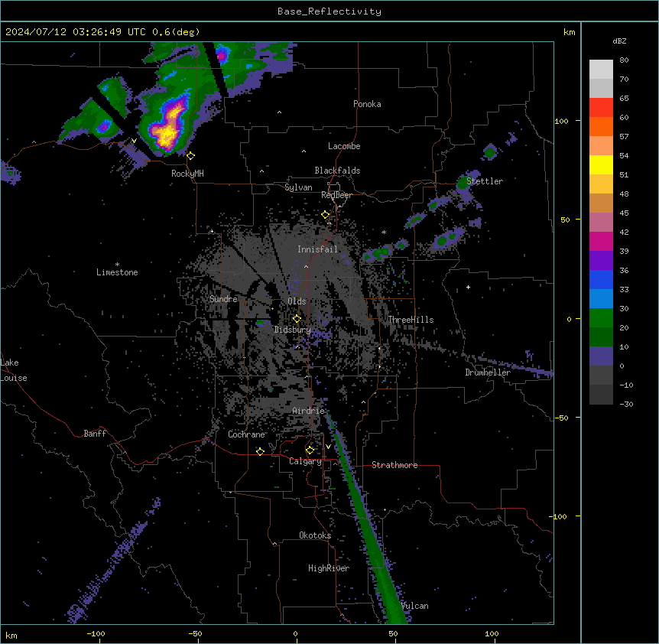The height and width of the screenshot is (644, 659).
Task: Click the magenta storm cell top center of radar
Action: pyautogui.click(x=221, y=56)
